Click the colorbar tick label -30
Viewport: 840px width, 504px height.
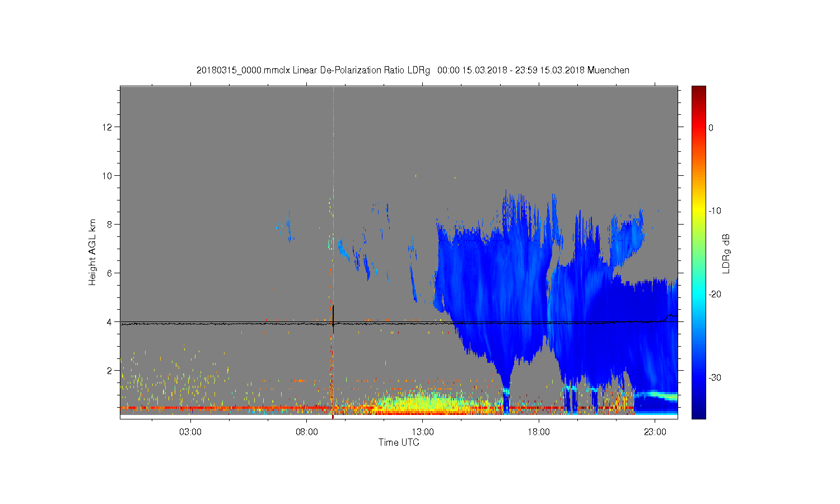(x=715, y=378)
